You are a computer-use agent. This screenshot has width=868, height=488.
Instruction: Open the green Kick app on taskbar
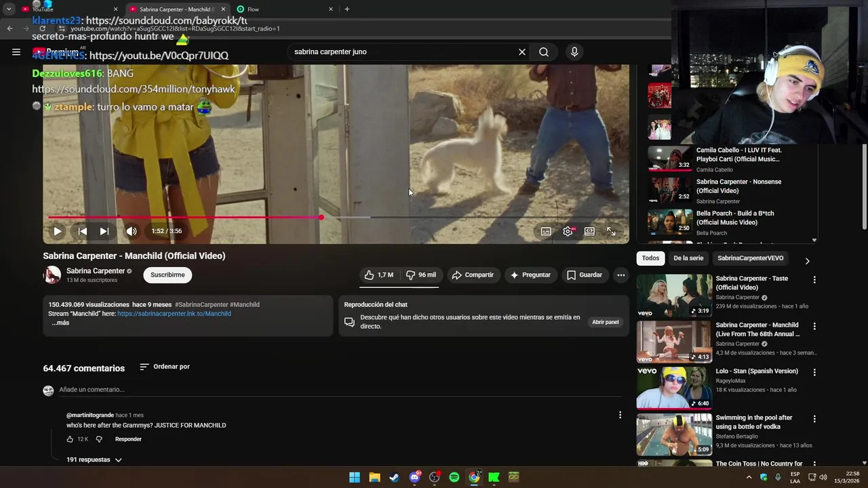pyautogui.click(x=494, y=477)
